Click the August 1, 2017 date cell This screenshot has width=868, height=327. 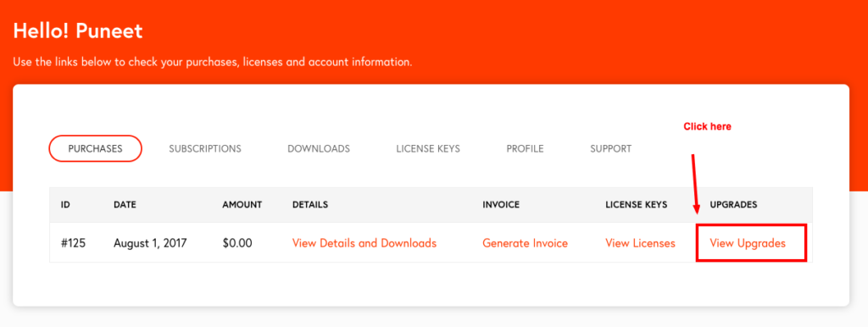point(151,243)
